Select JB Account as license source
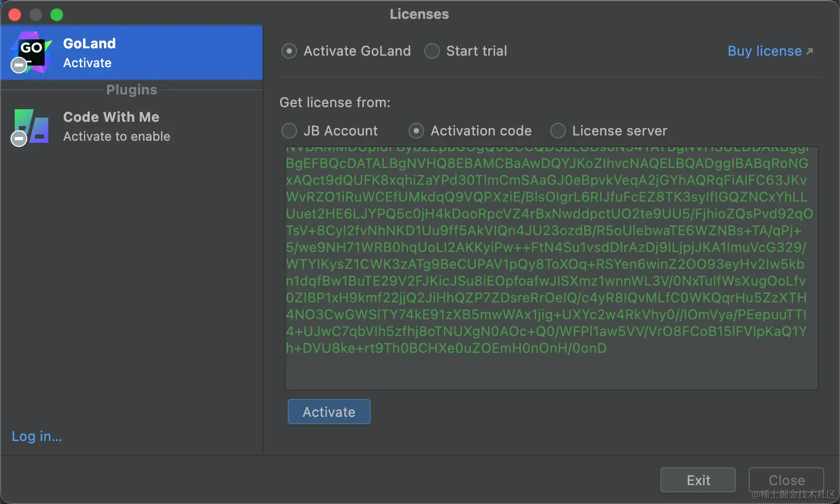840x504 pixels. (x=289, y=131)
